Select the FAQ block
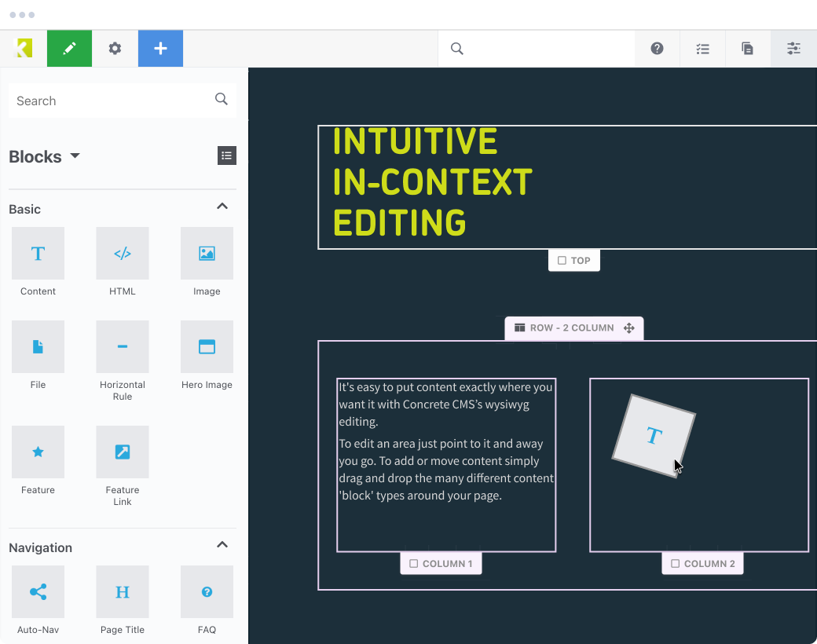 tap(207, 600)
